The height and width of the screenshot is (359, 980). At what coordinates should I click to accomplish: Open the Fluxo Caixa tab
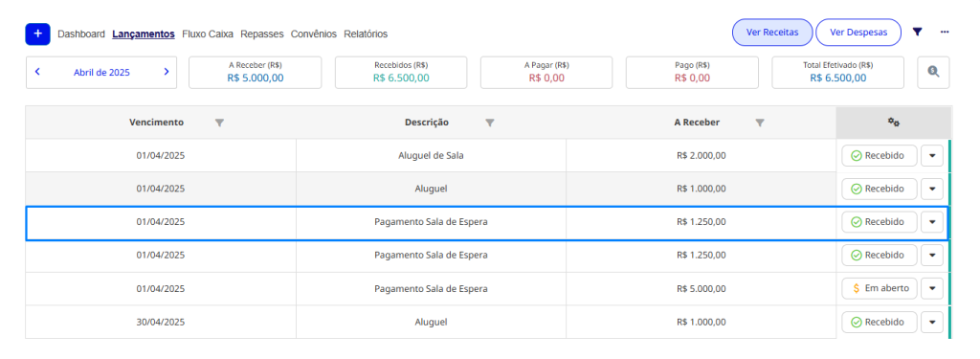click(x=208, y=34)
